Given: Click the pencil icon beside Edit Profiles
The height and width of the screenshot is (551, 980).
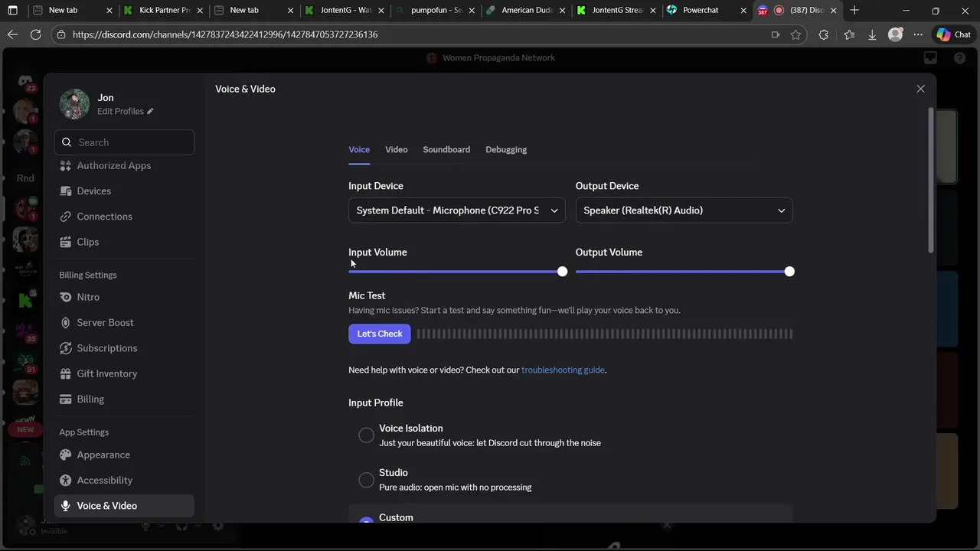Looking at the screenshot, I should coord(150,111).
